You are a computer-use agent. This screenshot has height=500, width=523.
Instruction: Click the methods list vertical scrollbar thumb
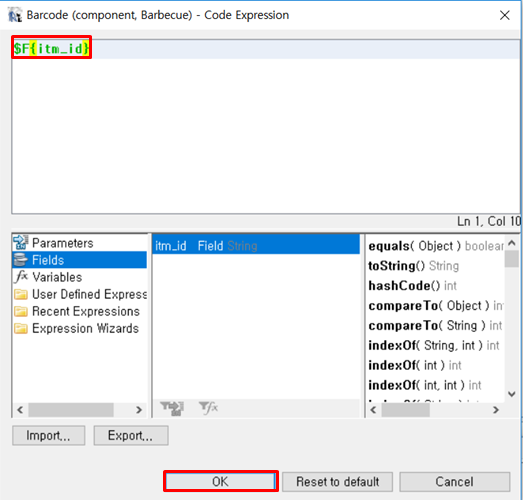(512, 259)
